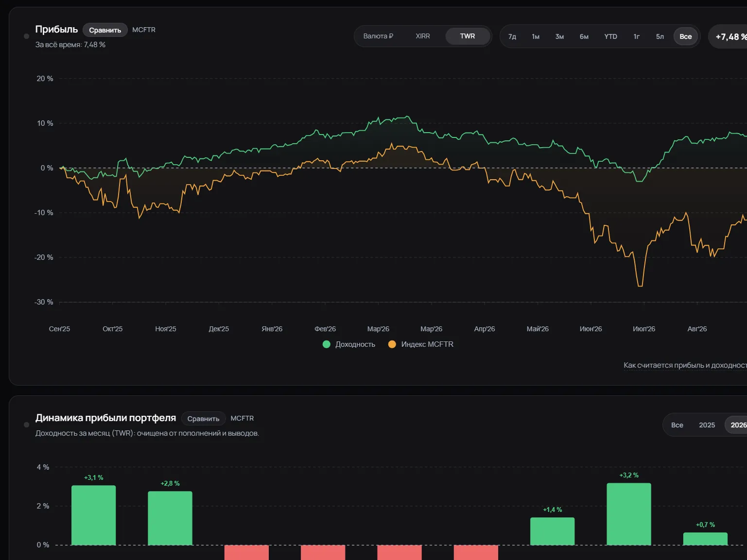Show the 1г period chart
Screen dimensions: 747x560
click(637, 36)
